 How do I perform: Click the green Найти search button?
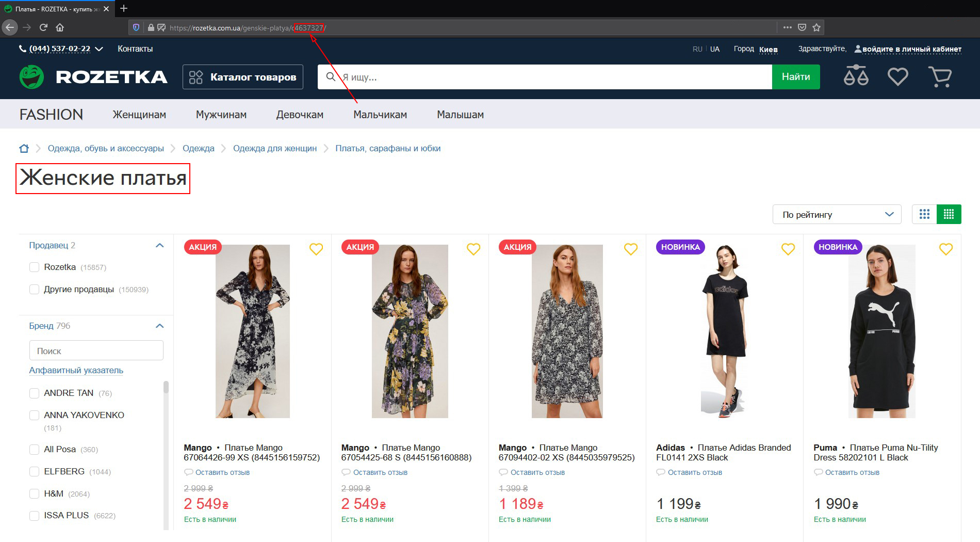click(796, 77)
